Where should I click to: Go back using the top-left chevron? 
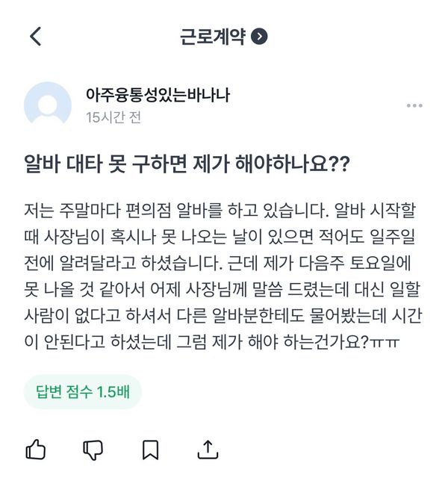point(35,36)
